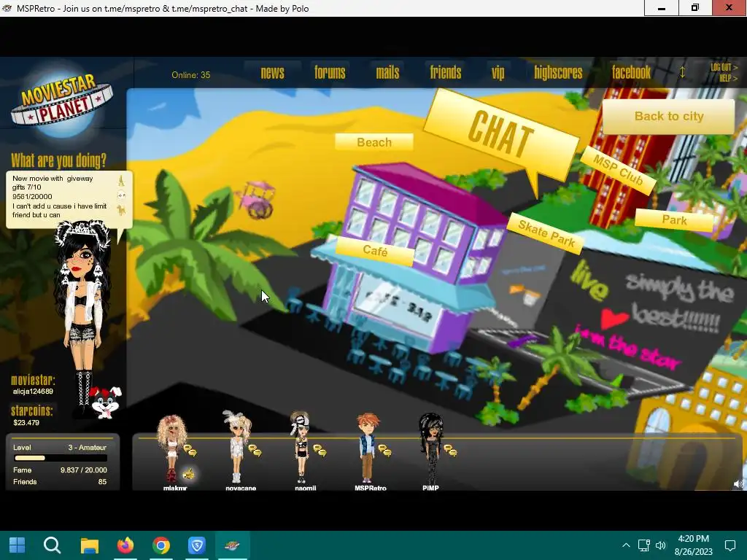
Task: Open chat with friend MSPRetro
Action: click(385, 450)
